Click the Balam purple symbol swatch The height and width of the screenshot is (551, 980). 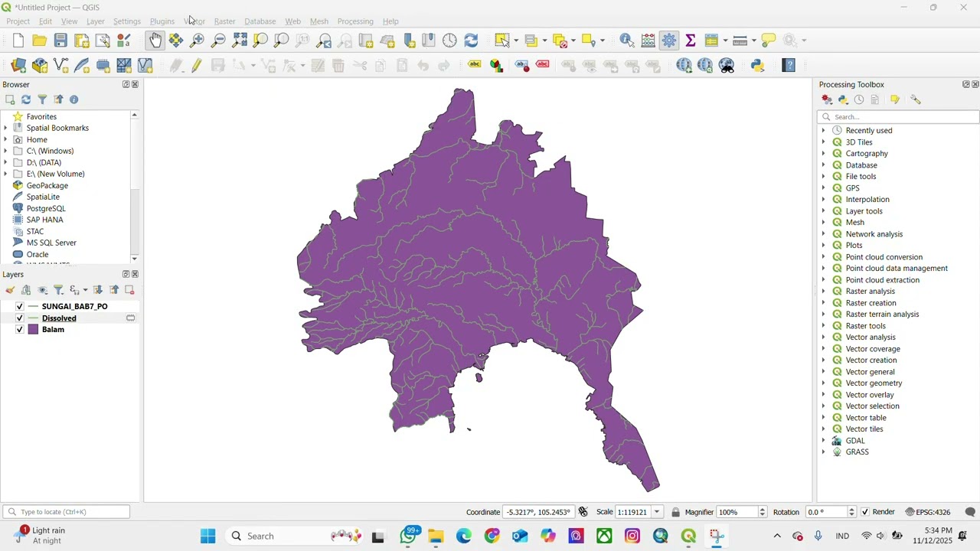(34, 329)
